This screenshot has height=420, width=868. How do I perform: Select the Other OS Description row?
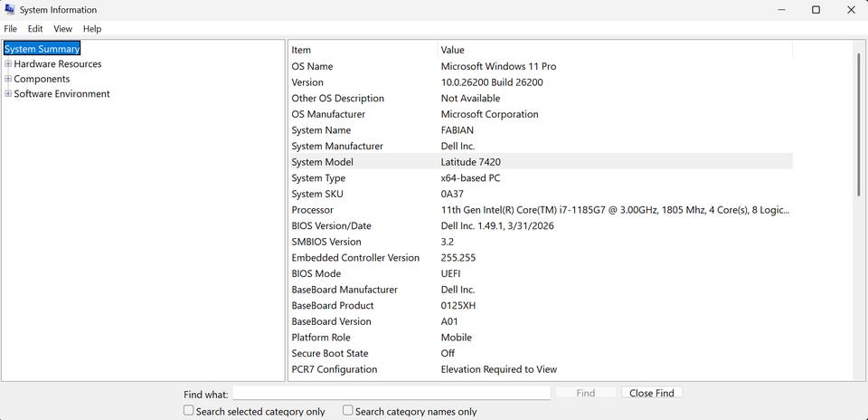click(x=541, y=98)
